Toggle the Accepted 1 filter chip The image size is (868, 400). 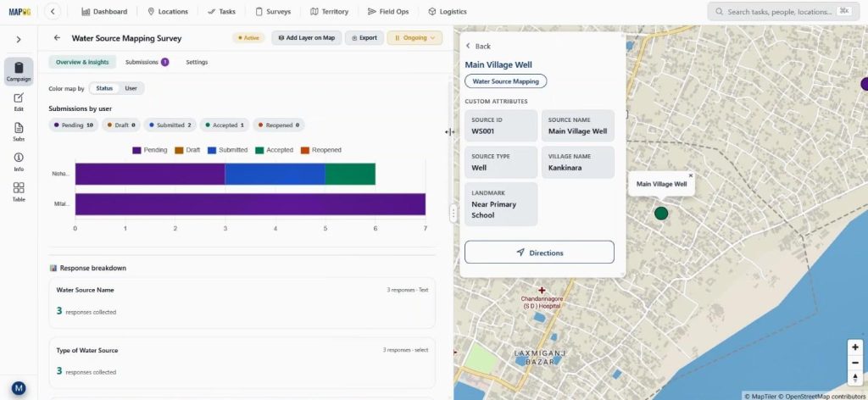[225, 125]
